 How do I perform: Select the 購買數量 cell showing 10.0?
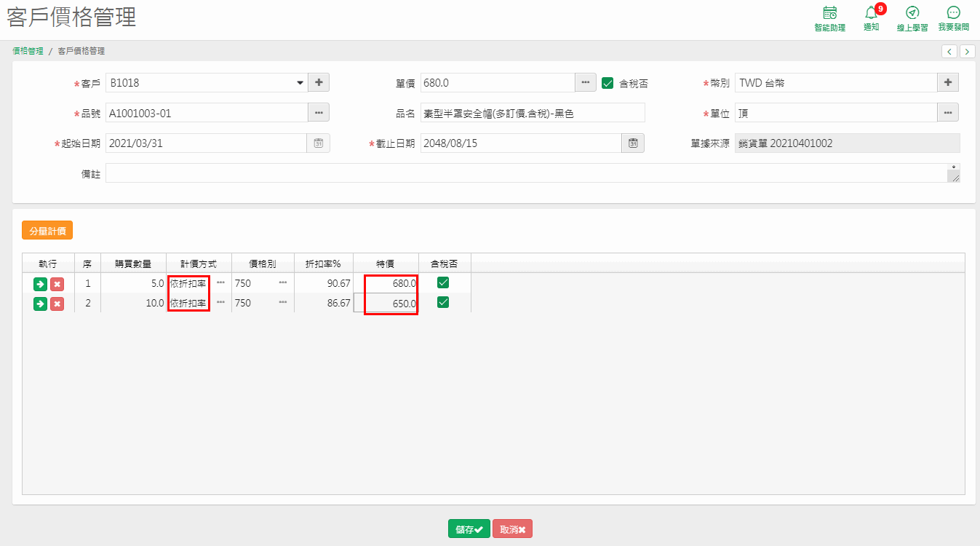(x=133, y=303)
